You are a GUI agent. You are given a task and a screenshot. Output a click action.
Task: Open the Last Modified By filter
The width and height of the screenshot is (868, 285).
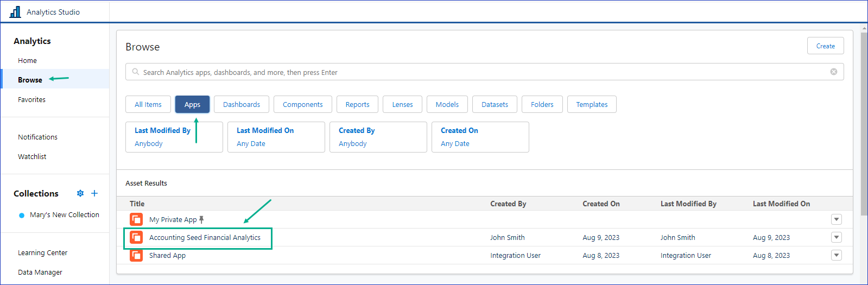(174, 137)
